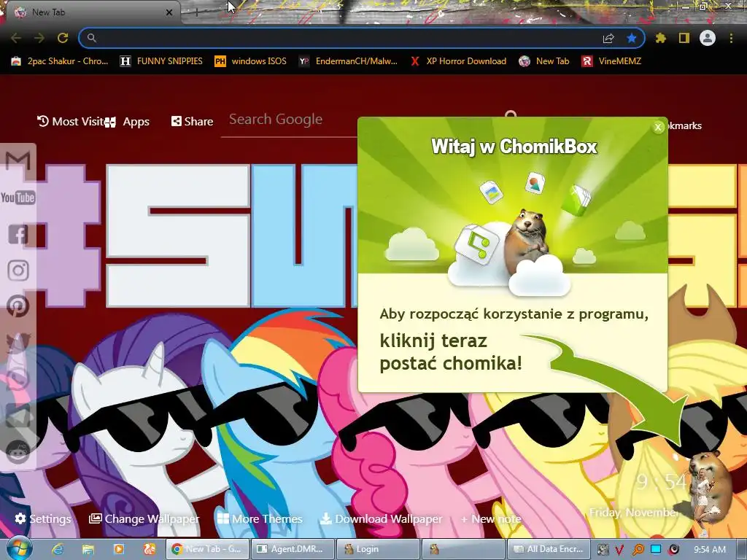
Task: Open the New Tab bookmark
Action: coord(544,61)
